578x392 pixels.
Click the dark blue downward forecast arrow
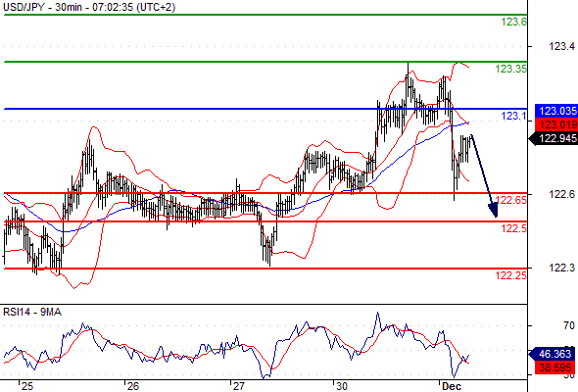click(x=484, y=175)
